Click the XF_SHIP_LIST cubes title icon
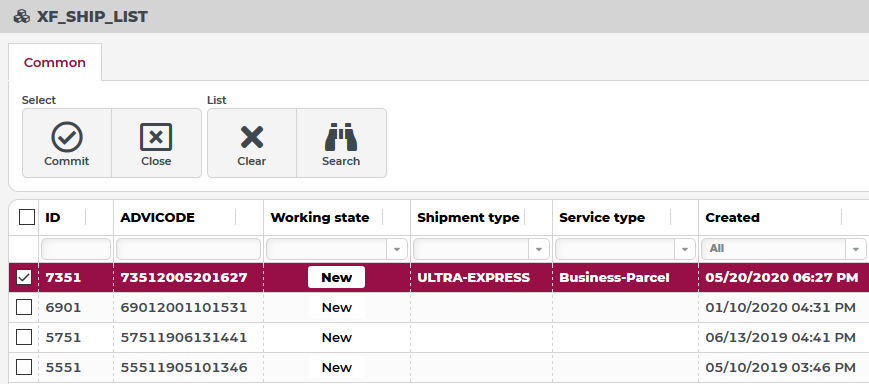This screenshot has height=384, width=869. click(22, 17)
